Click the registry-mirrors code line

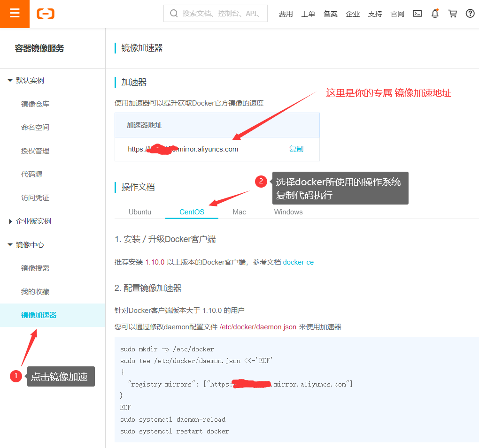coord(240,384)
